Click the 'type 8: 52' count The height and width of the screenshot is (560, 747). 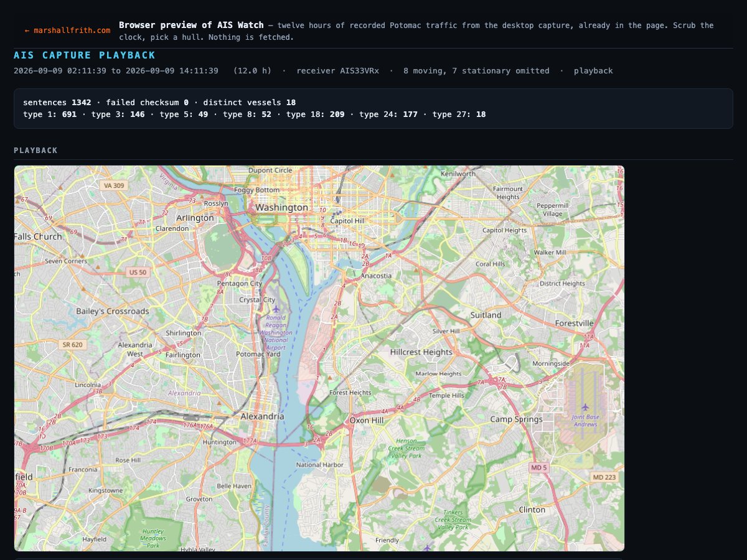[x=247, y=114]
